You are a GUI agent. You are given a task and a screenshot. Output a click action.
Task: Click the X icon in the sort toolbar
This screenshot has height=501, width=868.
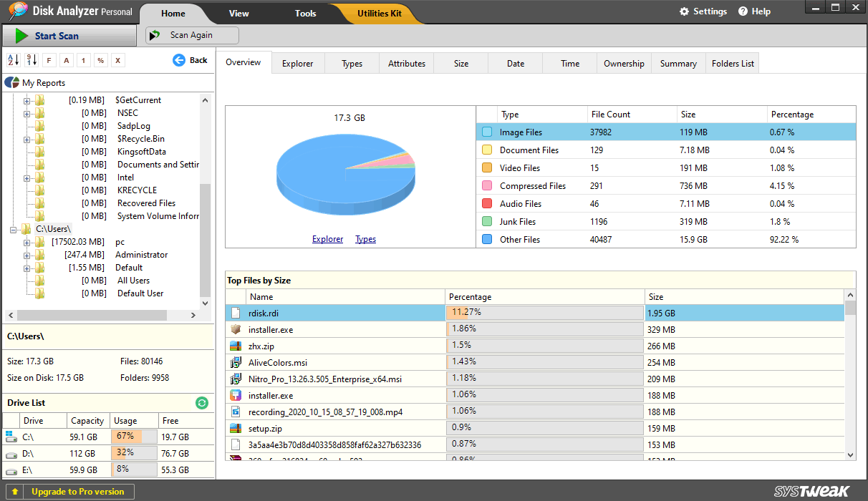(x=117, y=60)
